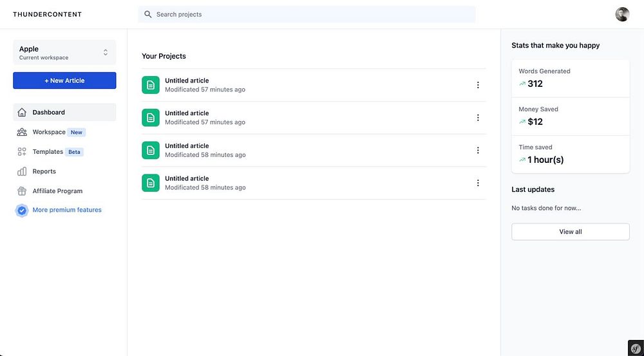Screen dimensions: 644x356
Task: Click the Stats that make you happy heading
Action: tap(555, 46)
